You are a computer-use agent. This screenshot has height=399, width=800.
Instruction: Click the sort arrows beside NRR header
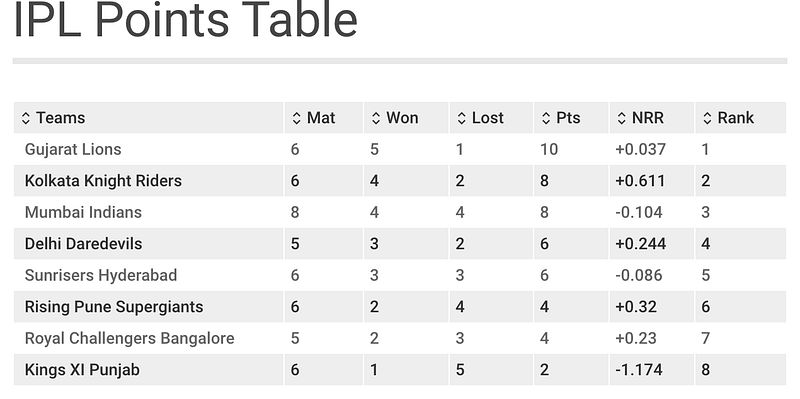tap(621, 118)
